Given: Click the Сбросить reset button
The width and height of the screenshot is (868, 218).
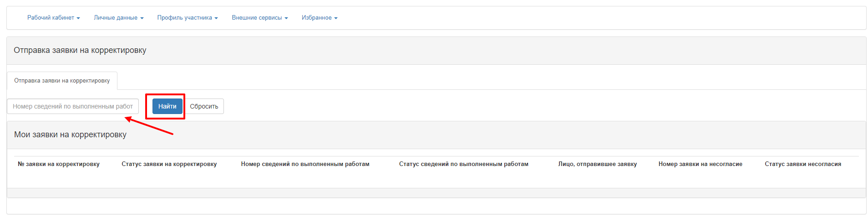Looking at the screenshot, I should click(x=204, y=106).
